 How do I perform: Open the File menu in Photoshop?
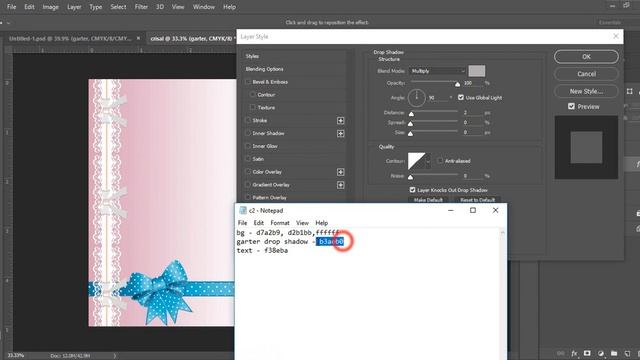click(11, 7)
